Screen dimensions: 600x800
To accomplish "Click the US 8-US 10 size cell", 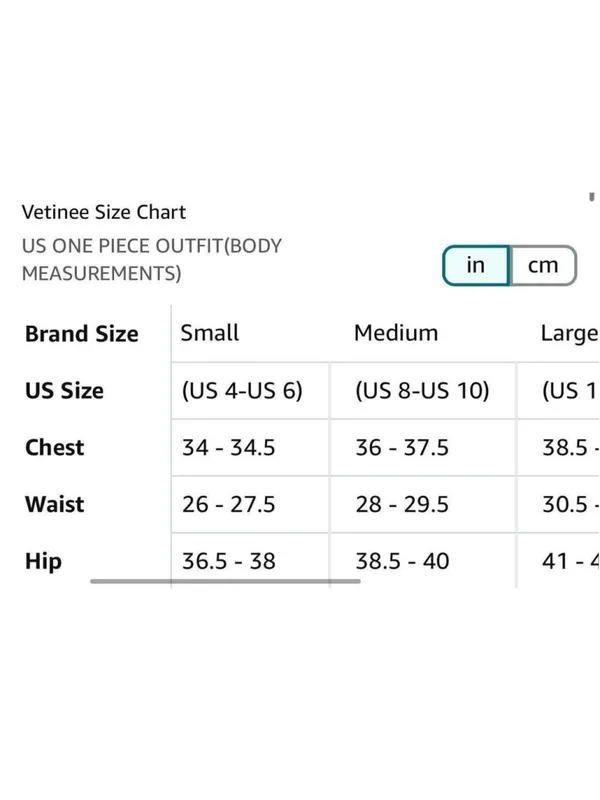I will click(x=422, y=391).
